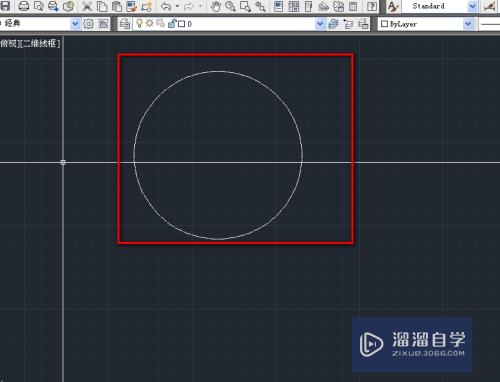Choose the Zoom Window tool
500x382 pixels.
click(x=245, y=6)
